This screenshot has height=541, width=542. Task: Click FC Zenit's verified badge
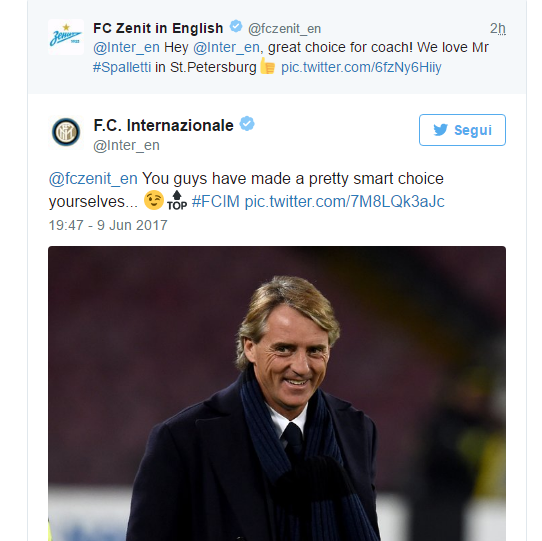coord(236,26)
